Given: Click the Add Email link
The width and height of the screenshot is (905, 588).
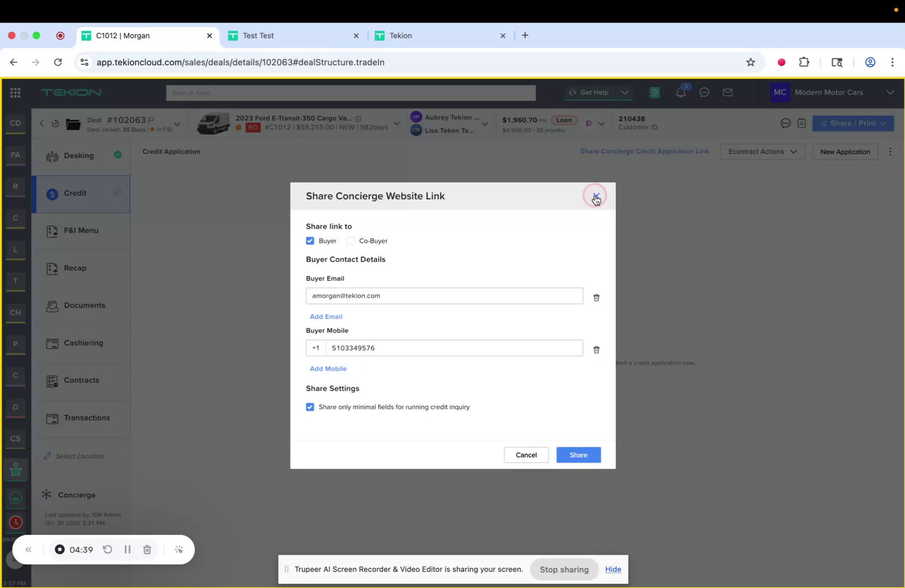Looking at the screenshot, I should pyautogui.click(x=326, y=316).
